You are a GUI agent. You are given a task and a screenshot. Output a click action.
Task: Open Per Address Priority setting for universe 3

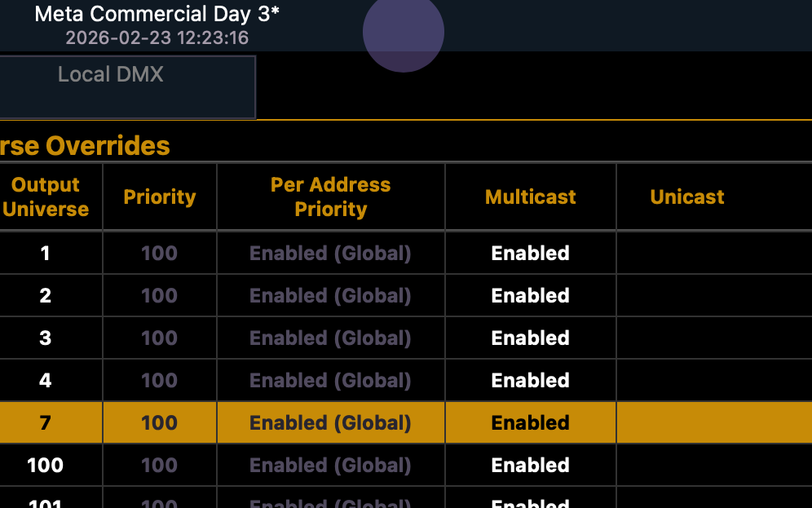click(x=330, y=338)
